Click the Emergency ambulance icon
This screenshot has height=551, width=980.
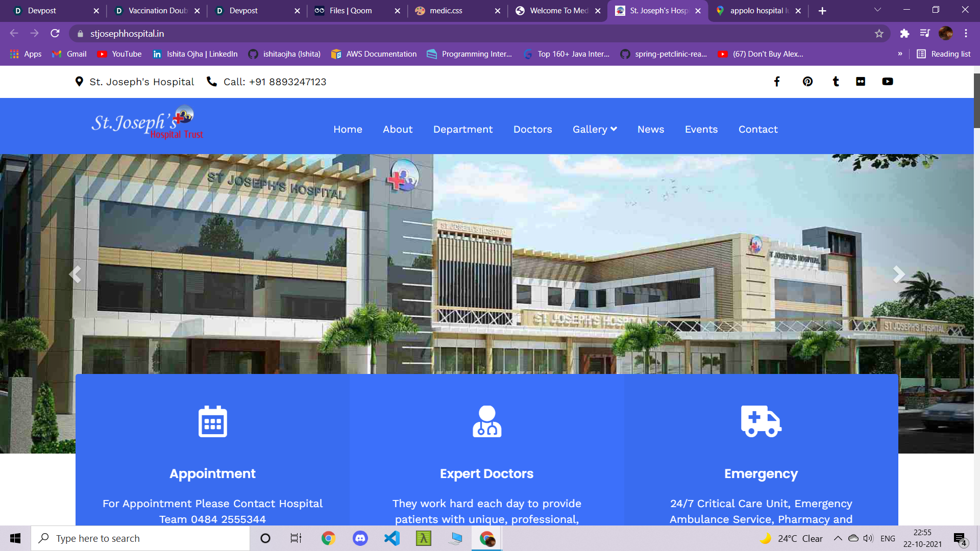click(761, 421)
